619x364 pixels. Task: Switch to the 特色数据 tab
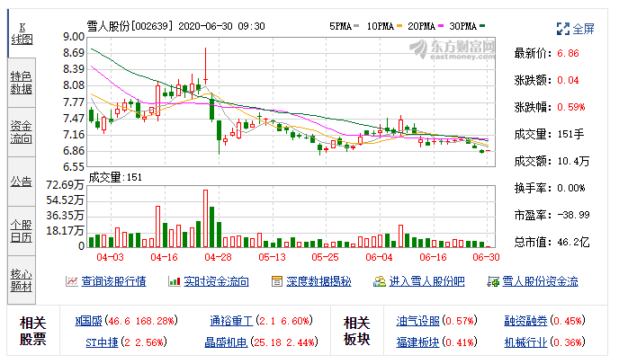click(22, 83)
